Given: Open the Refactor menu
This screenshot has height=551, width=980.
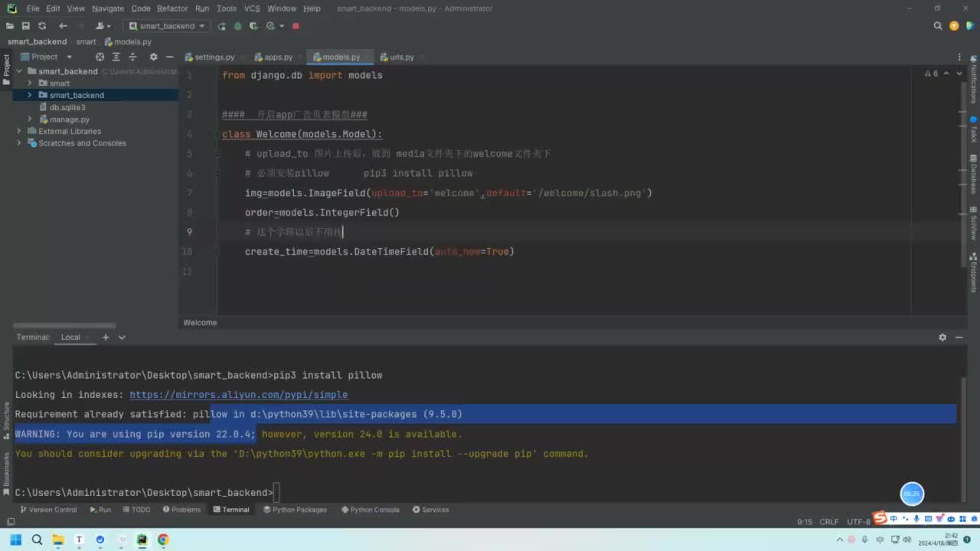Looking at the screenshot, I should (x=172, y=8).
